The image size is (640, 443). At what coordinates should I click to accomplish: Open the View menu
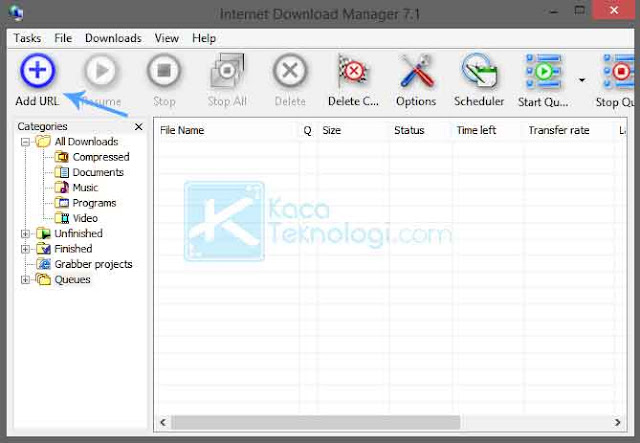167,38
